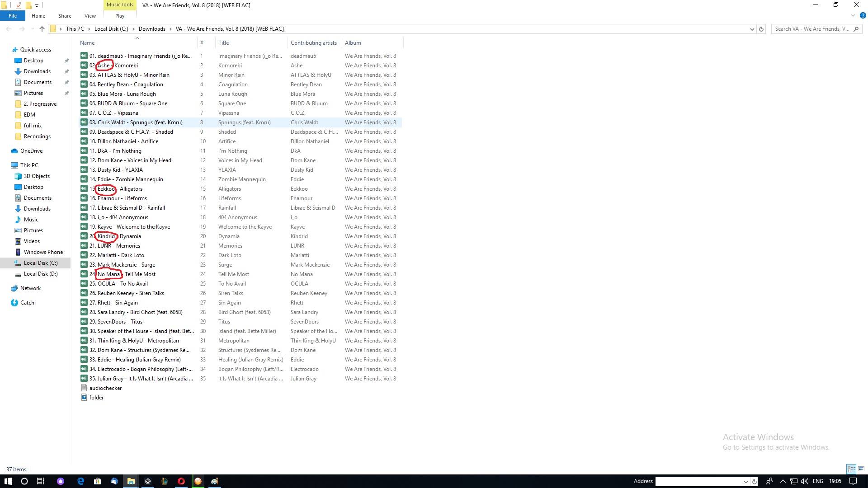Click the Refresh button next to address bar
The height and width of the screenshot is (488, 868).
(761, 29)
